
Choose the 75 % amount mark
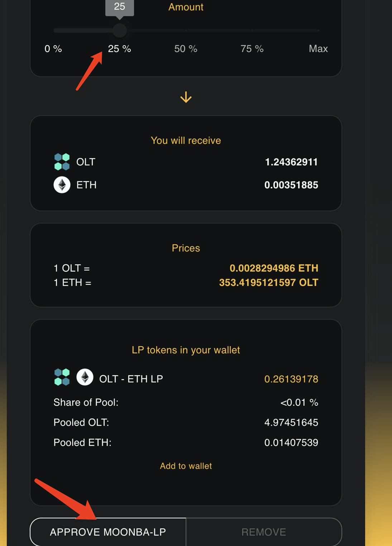click(252, 49)
